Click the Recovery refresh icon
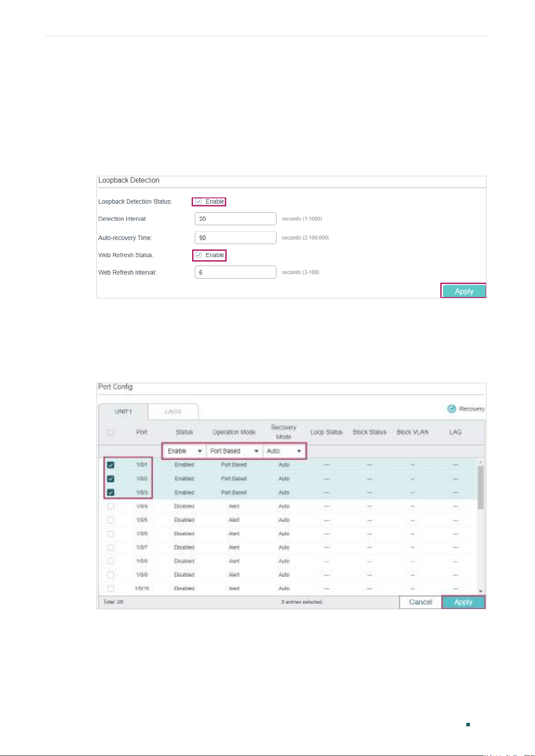535x756 pixels. point(452,409)
